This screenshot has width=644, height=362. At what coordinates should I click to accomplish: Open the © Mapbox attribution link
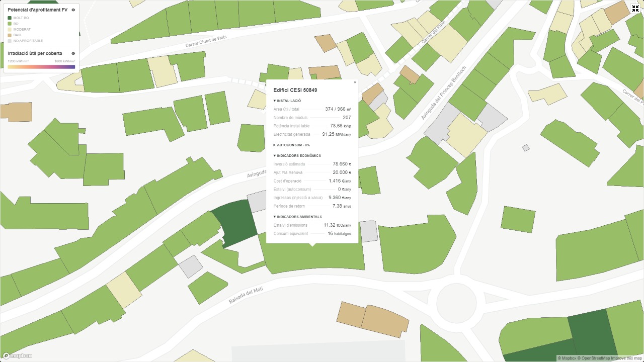[x=566, y=358]
